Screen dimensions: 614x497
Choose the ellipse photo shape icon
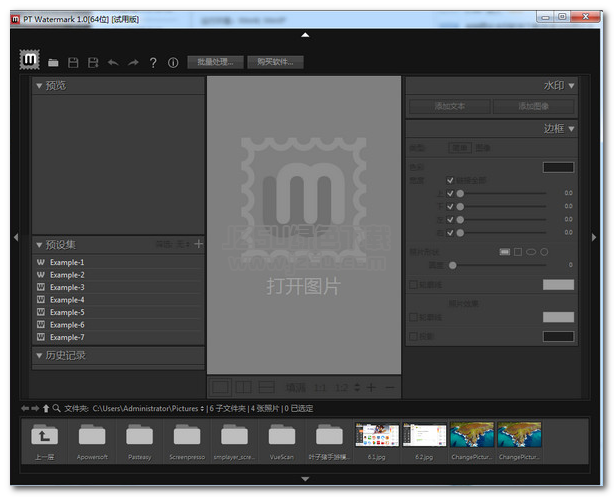click(531, 252)
